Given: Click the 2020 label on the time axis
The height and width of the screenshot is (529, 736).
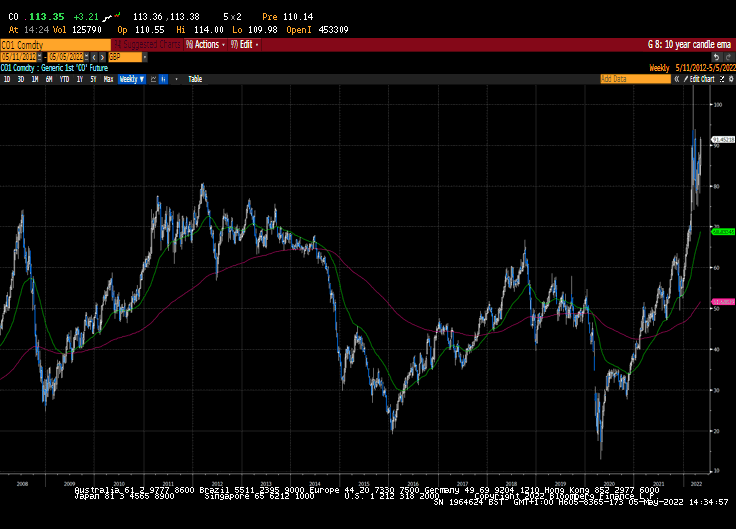Looking at the screenshot, I should [x=609, y=484].
